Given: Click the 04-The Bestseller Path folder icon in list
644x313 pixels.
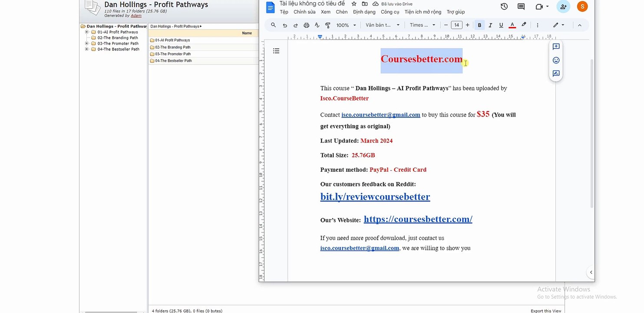Looking at the screenshot, I should (x=152, y=61).
